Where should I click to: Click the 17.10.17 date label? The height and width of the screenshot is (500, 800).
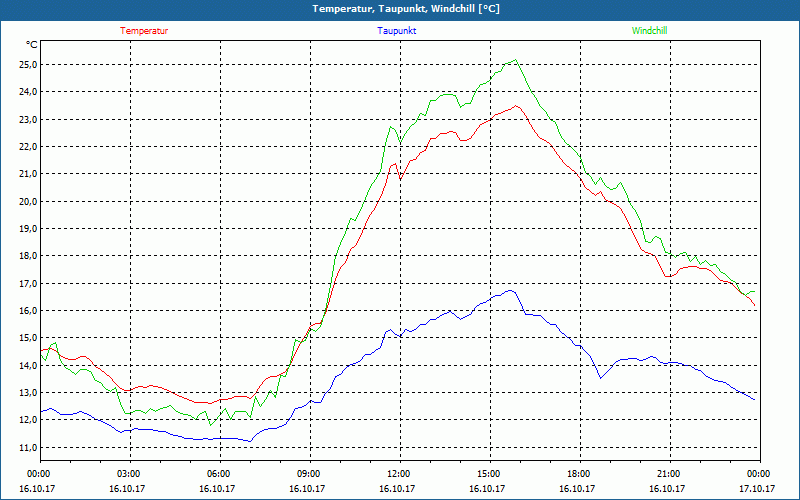(757, 488)
